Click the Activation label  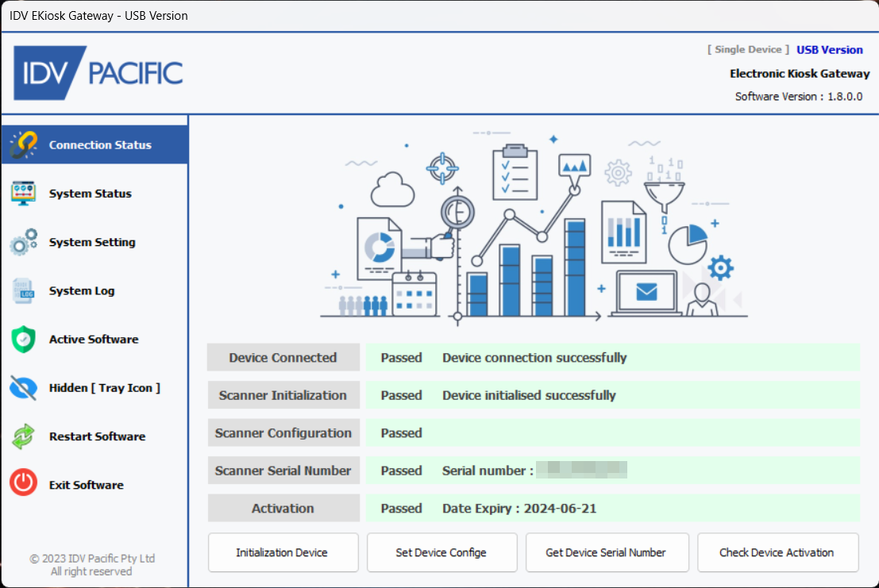pyautogui.click(x=283, y=508)
